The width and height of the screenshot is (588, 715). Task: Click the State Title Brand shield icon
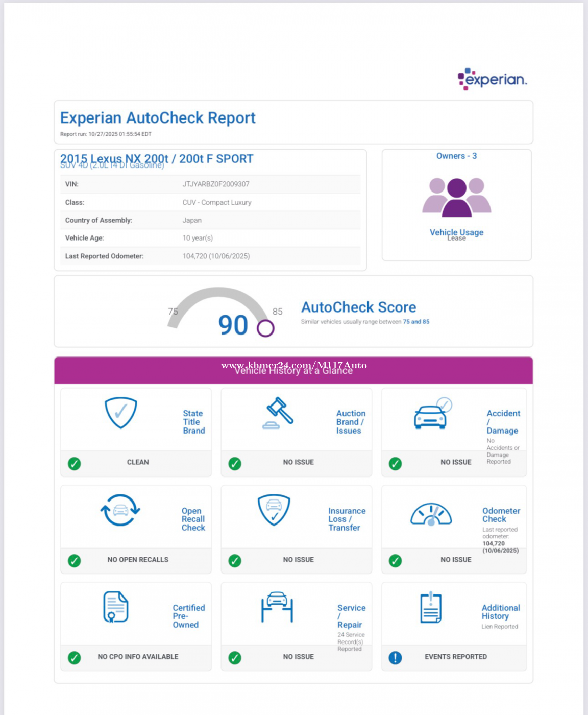120,413
